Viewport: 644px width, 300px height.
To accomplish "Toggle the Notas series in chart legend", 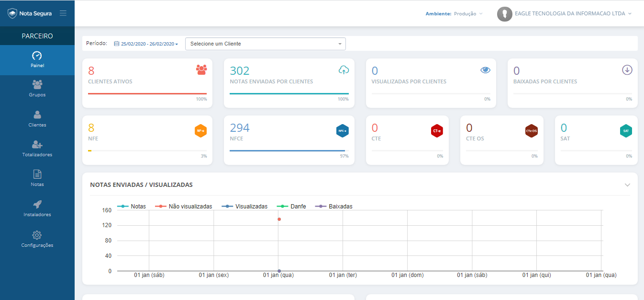I will 132,207.
